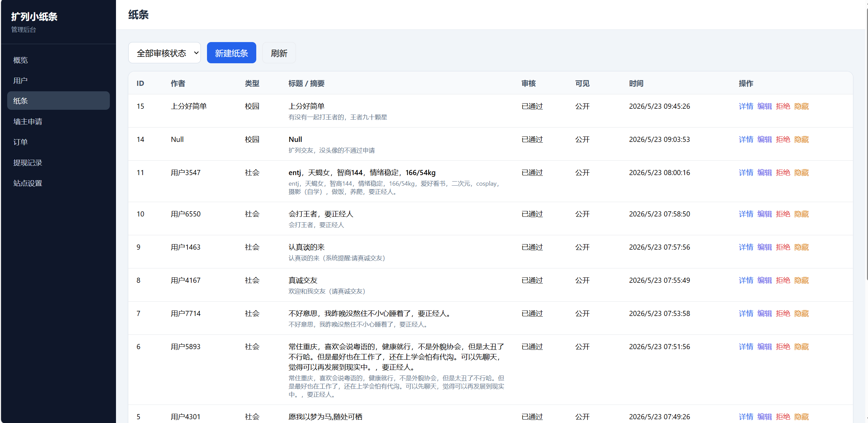Viewport: 868px width, 423px height.
Task: Click 拒绝 for 用户4167's note
Action: coord(783,280)
